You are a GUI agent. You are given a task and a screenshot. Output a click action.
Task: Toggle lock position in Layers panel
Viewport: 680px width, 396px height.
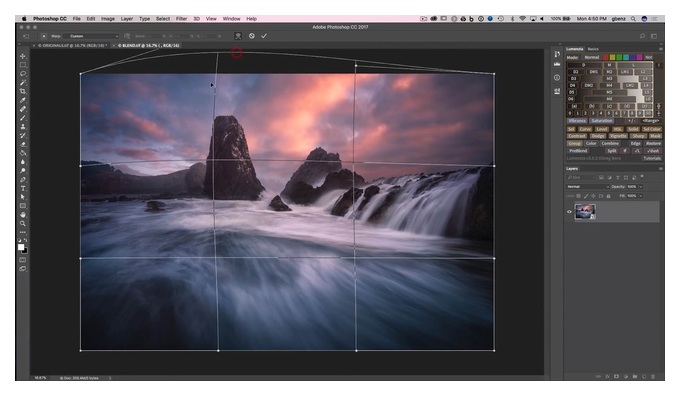pos(593,196)
